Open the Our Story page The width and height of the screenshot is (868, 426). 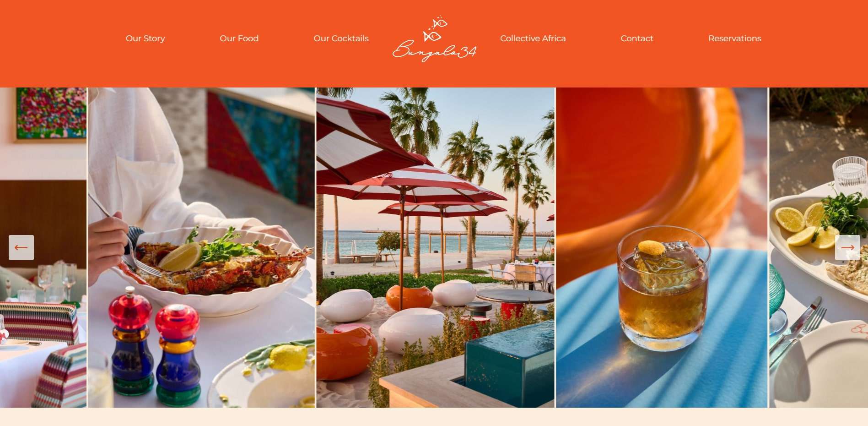[x=145, y=38]
